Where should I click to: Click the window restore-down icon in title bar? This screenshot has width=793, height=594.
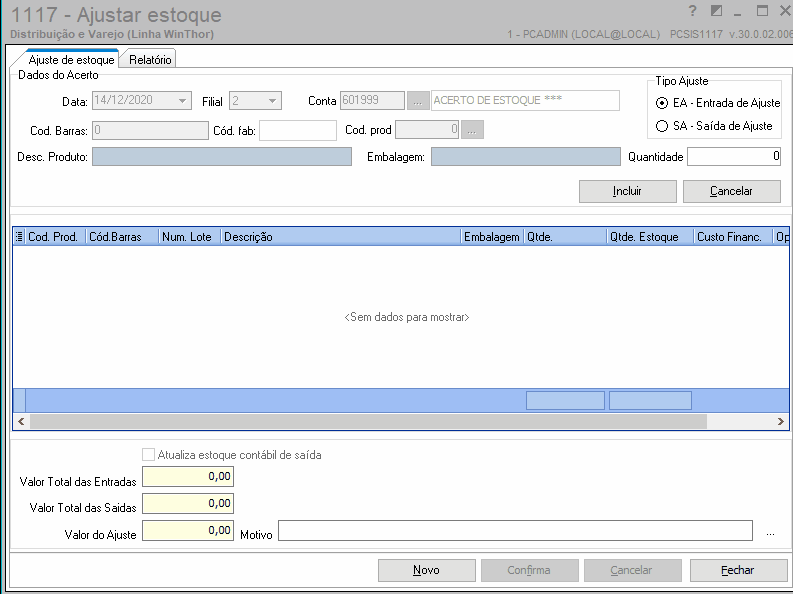tap(716, 11)
